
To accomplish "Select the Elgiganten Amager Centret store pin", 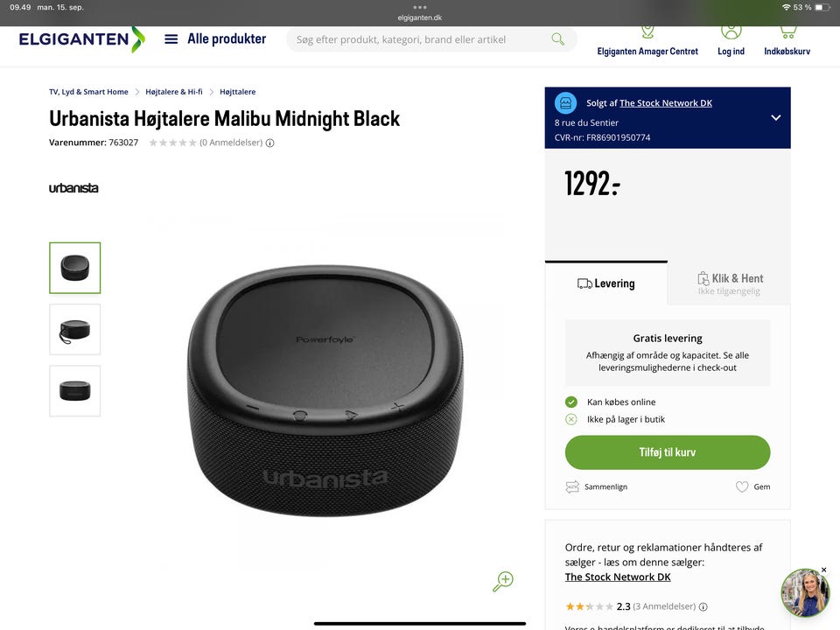I will (x=647, y=32).
